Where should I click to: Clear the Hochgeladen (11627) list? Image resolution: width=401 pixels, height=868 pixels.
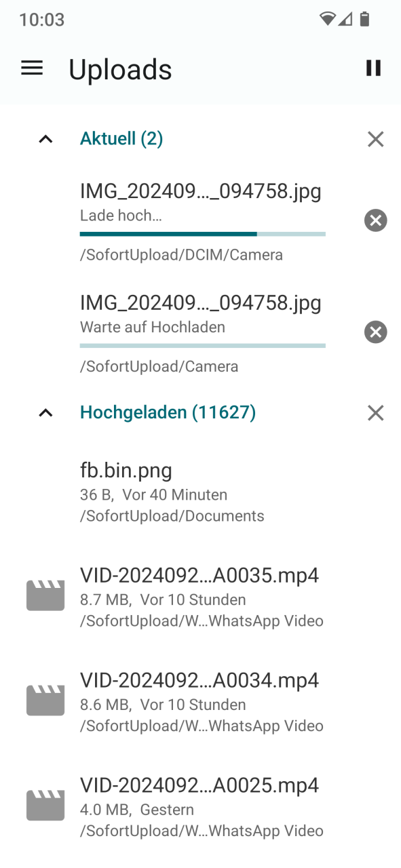[x=375, y=412]
